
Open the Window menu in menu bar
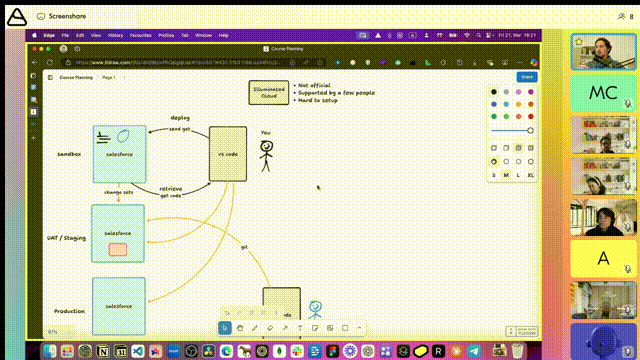point(203,36)
